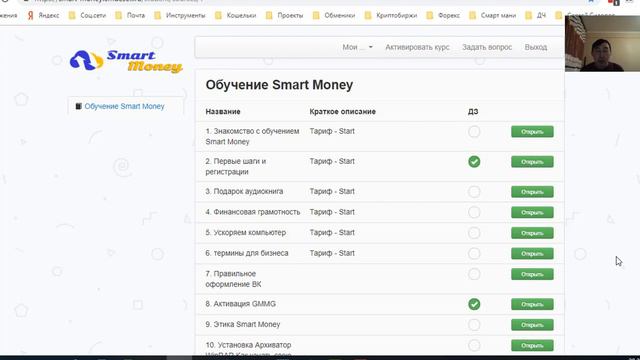The width and height of the screenshot is (640, 360).
Task: Click Выход to log out
Action: (x=536, y=47)
